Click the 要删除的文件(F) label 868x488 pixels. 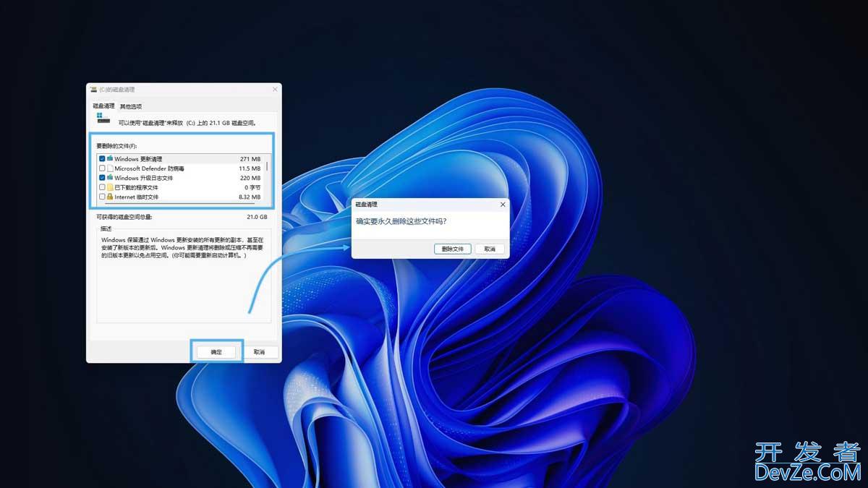click(x=116, y=146)
